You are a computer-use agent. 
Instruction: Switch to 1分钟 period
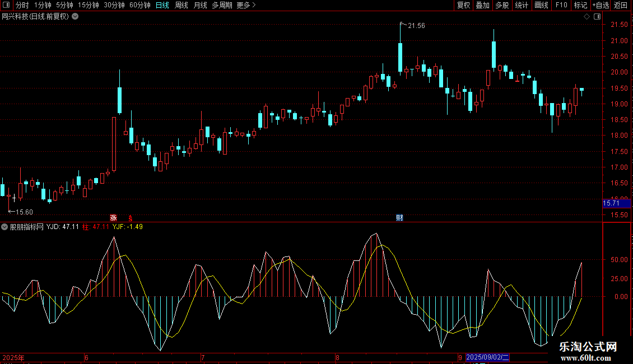tap(43, 5)
